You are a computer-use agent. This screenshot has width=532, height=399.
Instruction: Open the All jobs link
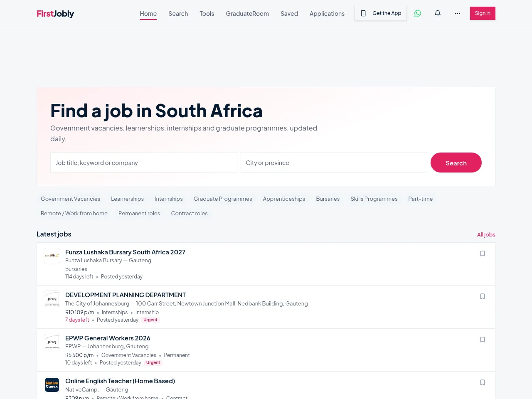tap(486, 234)
